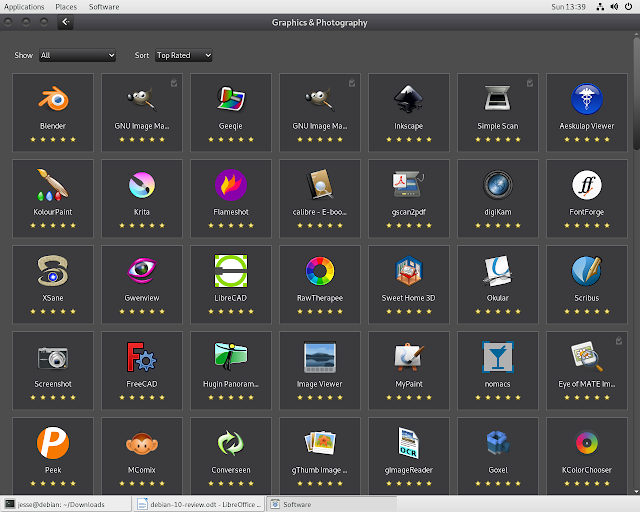The width and height of the screenshot is (640, 512).
Task: Open the Applications menu
Action: 24,6
